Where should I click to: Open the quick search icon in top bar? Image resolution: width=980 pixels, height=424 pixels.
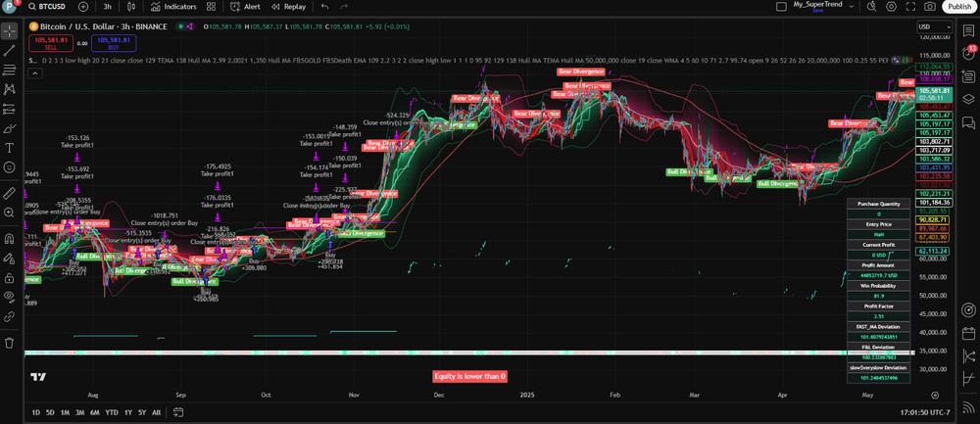point(872,7)
